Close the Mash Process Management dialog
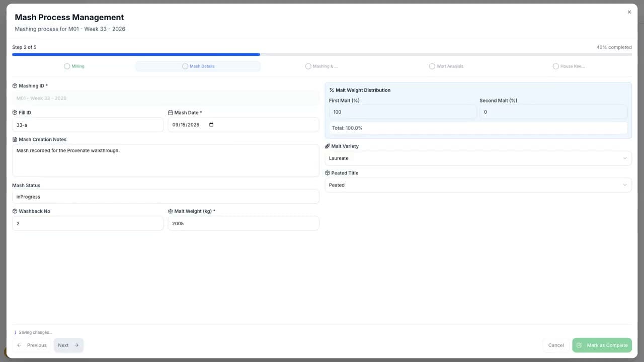 629,12
